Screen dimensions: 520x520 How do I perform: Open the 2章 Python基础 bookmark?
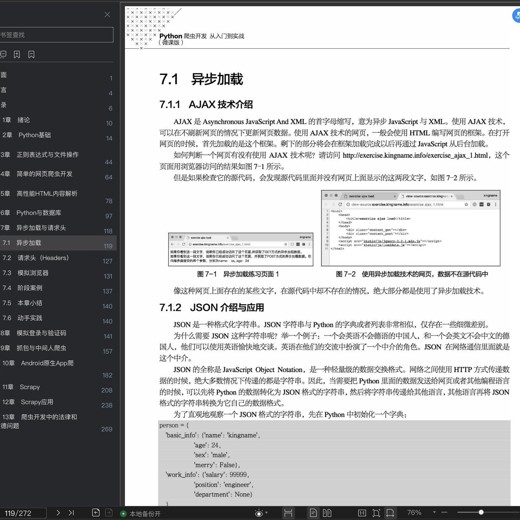(x=27, y=135)
